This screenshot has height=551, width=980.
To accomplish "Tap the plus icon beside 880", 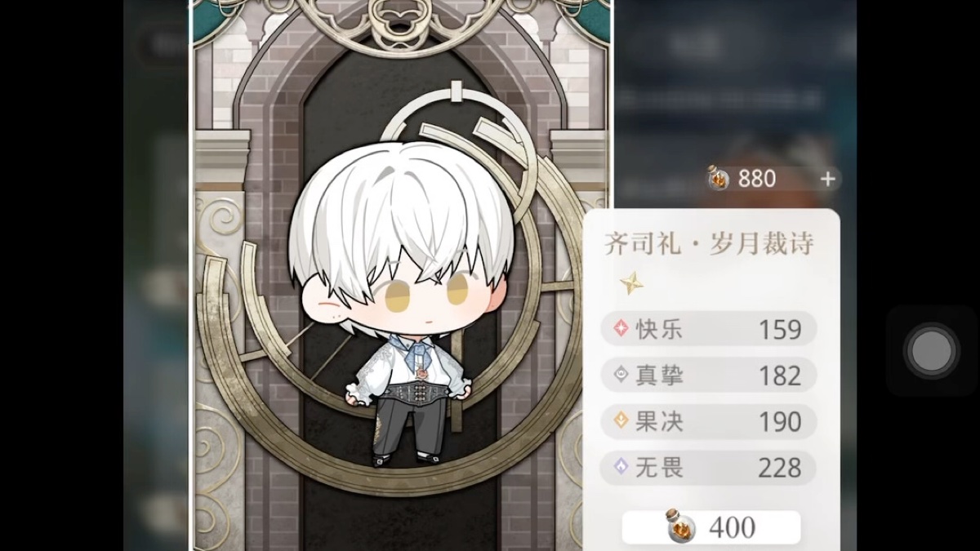I will coord(828,179).
